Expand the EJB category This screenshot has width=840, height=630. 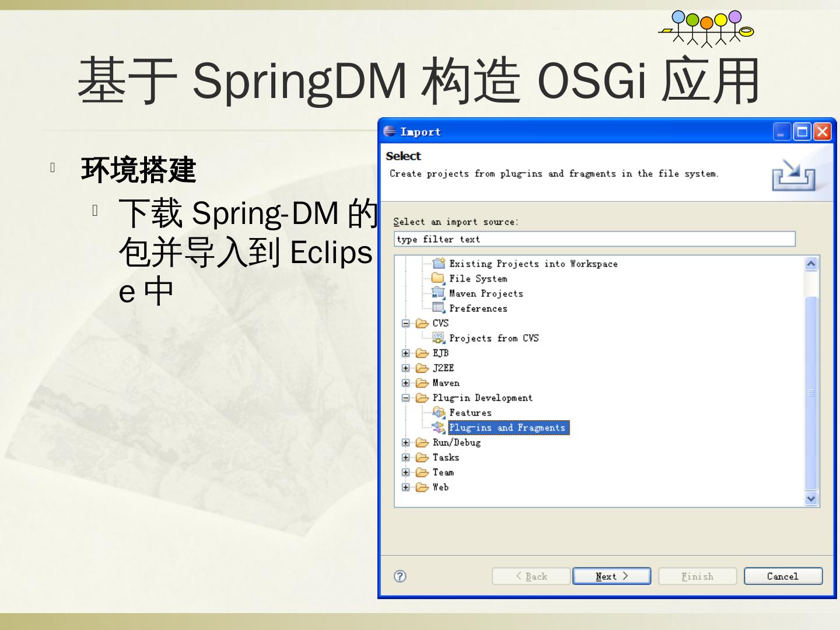point(406,353)
